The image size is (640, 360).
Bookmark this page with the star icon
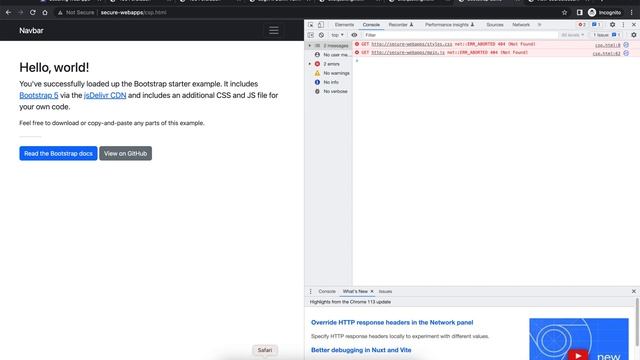tap(564, 13)
